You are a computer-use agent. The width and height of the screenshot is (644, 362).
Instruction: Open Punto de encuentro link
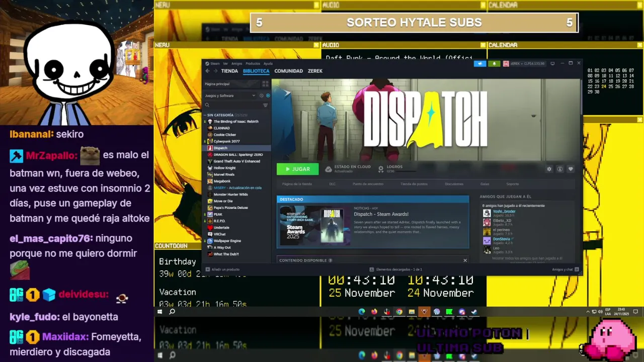point(368,184)
